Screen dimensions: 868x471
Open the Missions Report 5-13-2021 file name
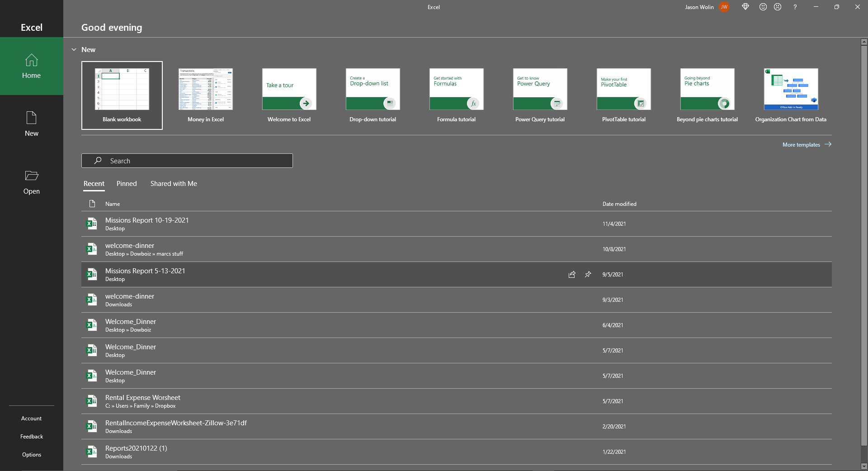click(x=145, y=271)
